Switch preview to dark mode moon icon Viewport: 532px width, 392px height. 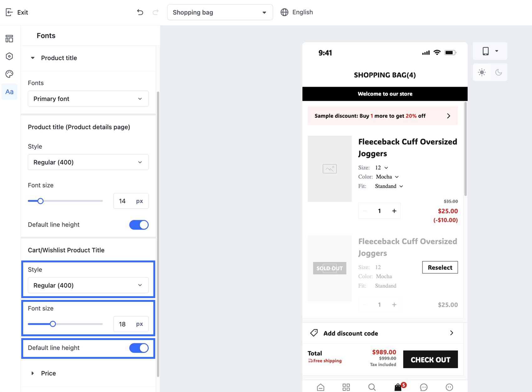(x=499, y=72)
